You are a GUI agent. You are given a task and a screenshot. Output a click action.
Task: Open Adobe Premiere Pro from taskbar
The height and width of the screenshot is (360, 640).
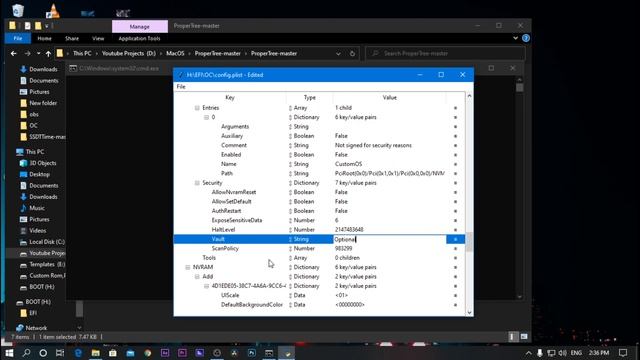[x=182, y=353]
